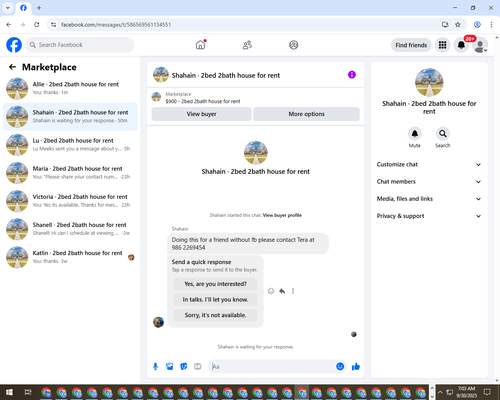This screenshot has width=500, height=400.
Task: Open the account avatar menu
Action: (480, 46)
